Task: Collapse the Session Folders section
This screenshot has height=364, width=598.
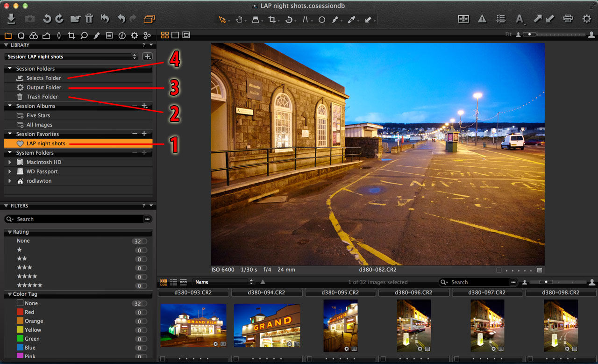Action: point(10,69)
